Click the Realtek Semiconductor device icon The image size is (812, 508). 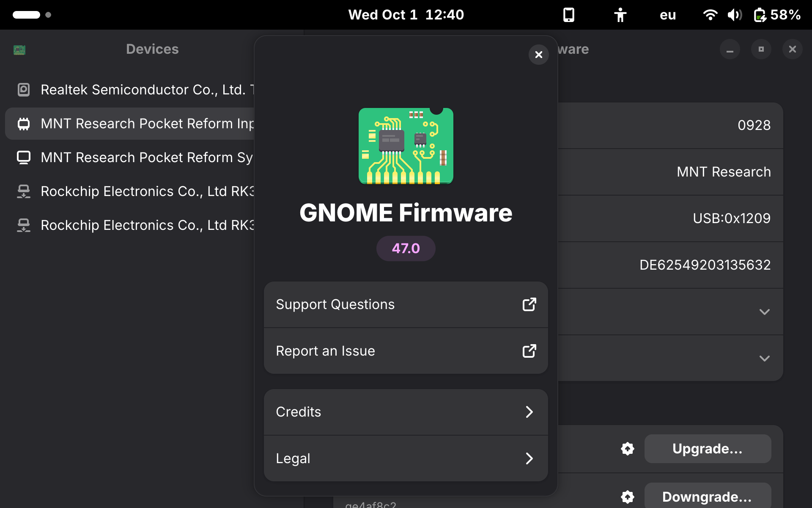[x=24, y=90]
